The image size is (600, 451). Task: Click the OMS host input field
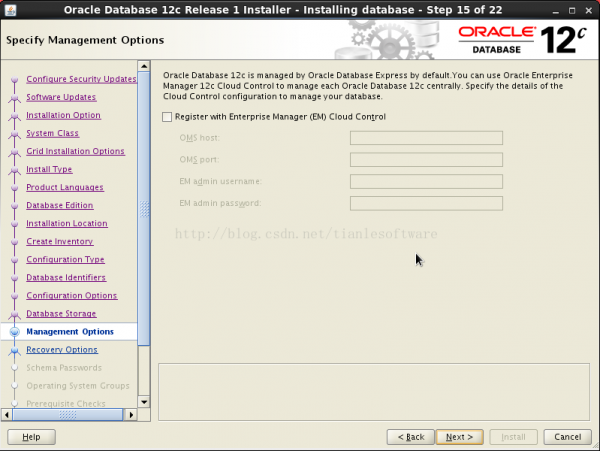point(426,138)
